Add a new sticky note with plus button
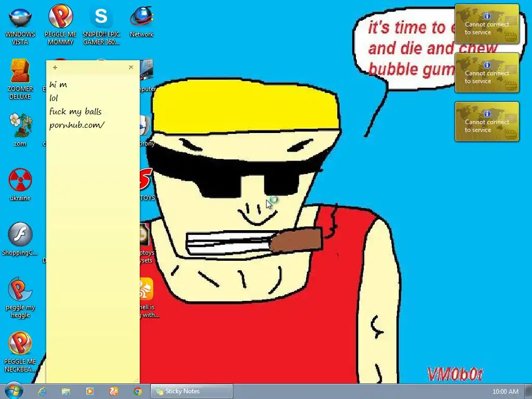Image resolution: width=532 pixels, height=399 pixels. [55, 68]
